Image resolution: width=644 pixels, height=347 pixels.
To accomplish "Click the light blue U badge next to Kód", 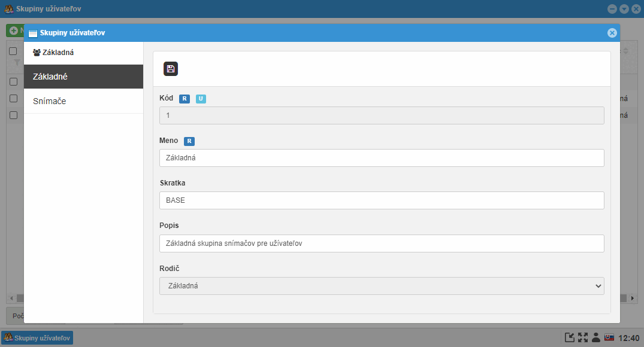I will [x=201, y=99].
